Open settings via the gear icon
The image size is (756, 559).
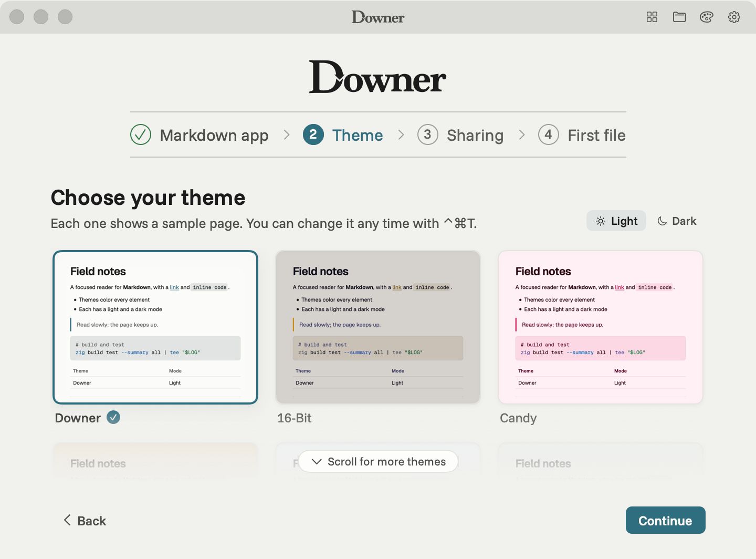(x=734, y=17)
